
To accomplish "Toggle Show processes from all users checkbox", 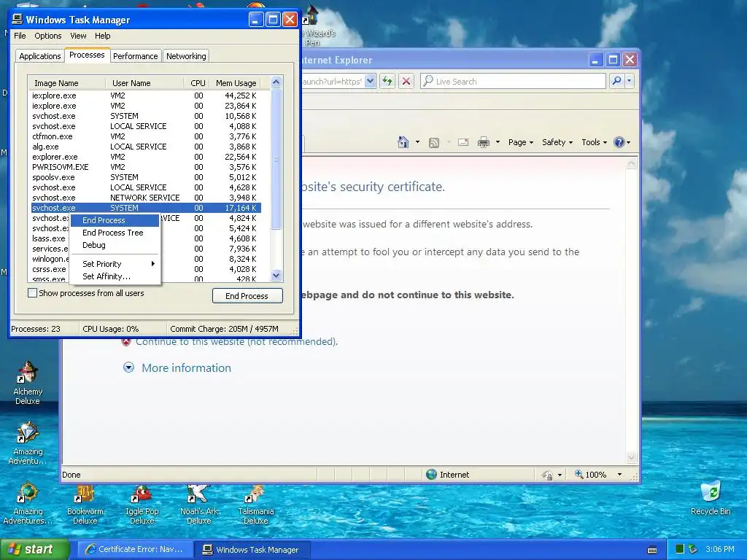I will pyautogui.click(x=32, y=293).
